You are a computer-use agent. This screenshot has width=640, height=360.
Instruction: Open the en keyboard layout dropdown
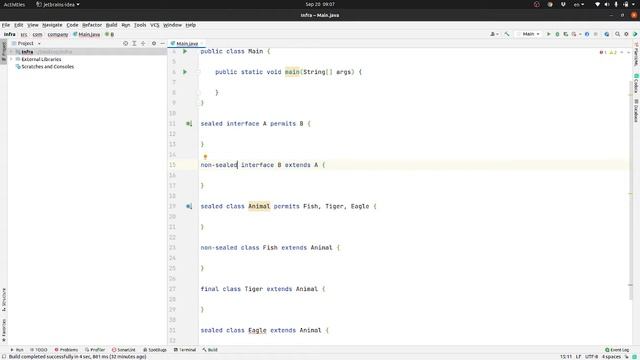(579, 4)
